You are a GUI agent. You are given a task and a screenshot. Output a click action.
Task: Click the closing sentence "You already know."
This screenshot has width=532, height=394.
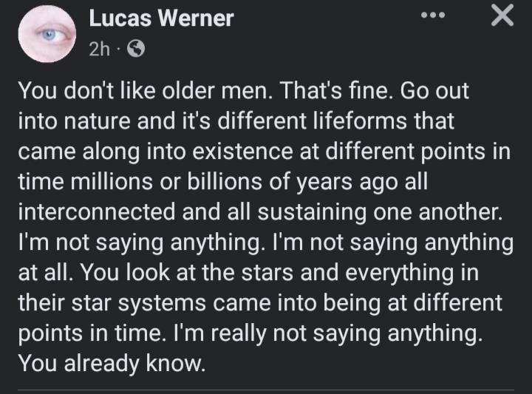coord(112,363)
